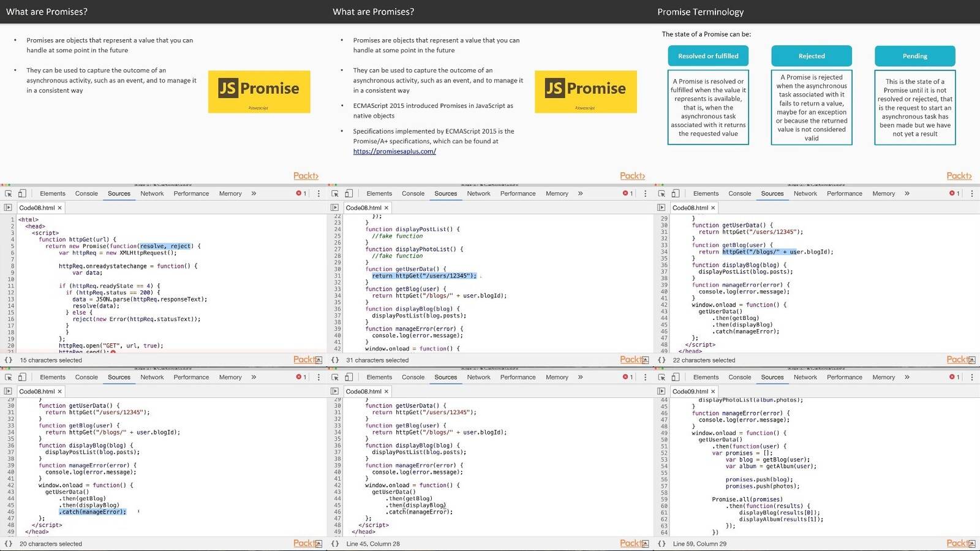Open kebab menu in '20 characters selected' panel
980x551 pixels.
click(318, 377)
